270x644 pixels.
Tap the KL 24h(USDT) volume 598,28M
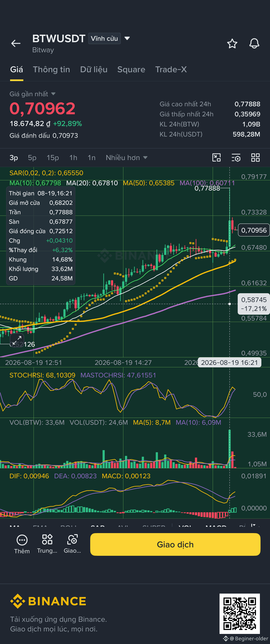246,134
